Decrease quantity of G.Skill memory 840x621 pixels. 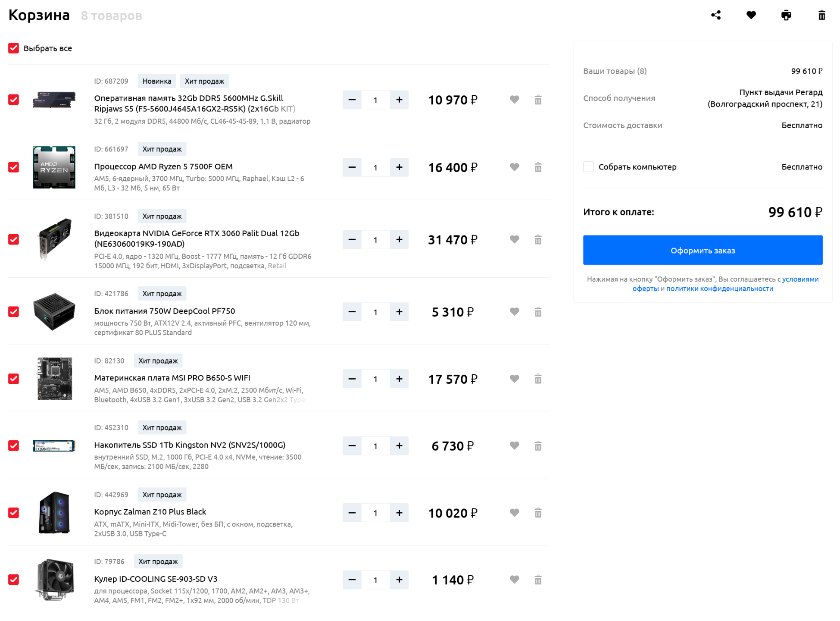tap(352, 100)
